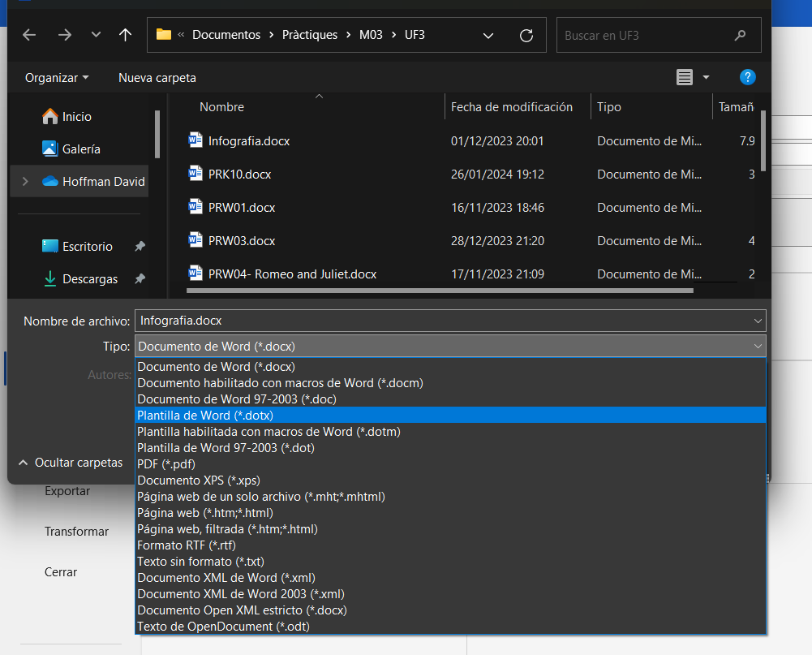This screenshot has width=812, height=655.
Task: Open Galería in the navigation pane
Action: (80, 149)
